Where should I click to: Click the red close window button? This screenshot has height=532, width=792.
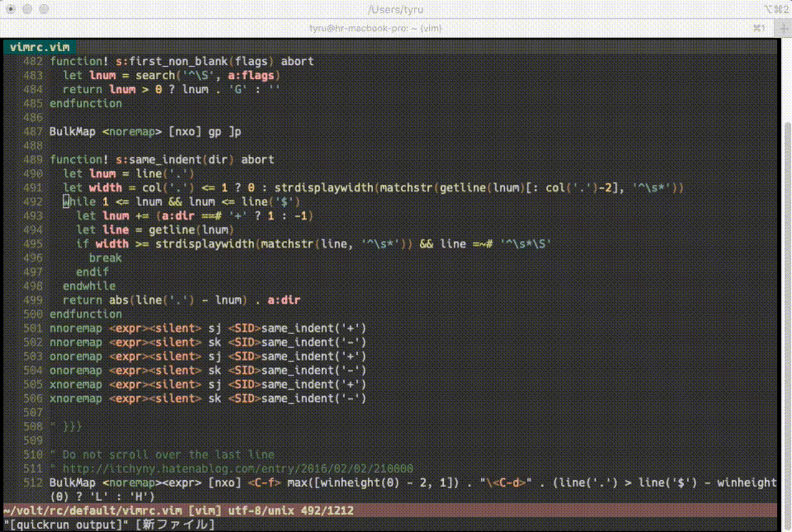click(x=11, y=9)
